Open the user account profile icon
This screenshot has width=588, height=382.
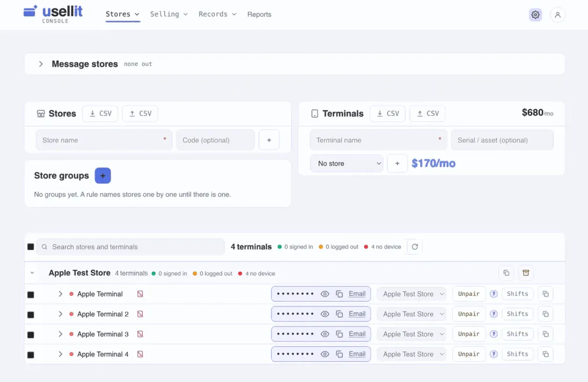coord(558,15)
